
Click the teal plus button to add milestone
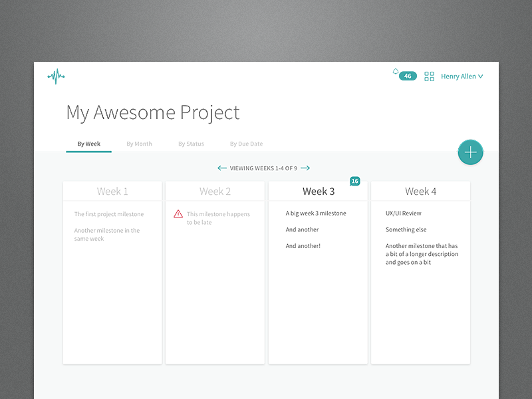coord(470,152)
